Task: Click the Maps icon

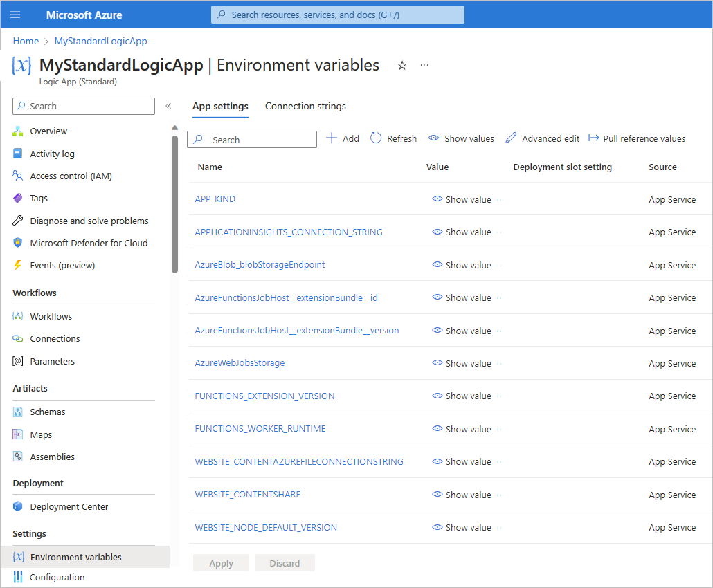Action: coord(18,434)
